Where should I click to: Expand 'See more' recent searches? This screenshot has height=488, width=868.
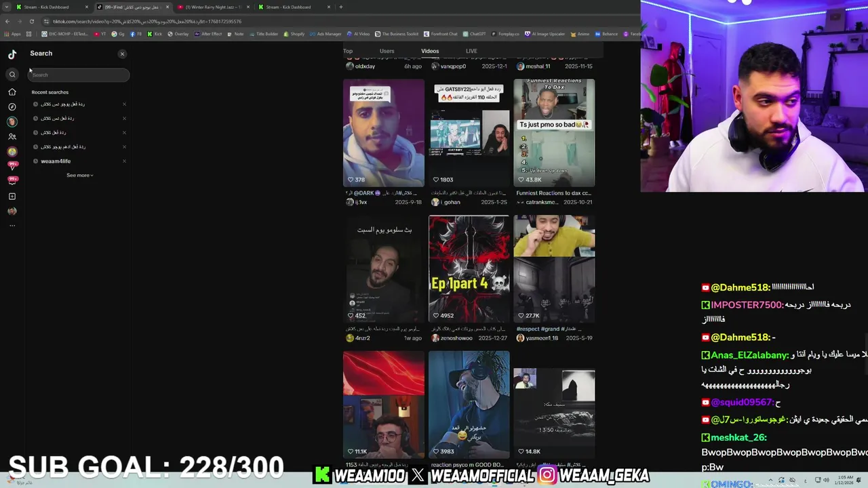[x=80, y=176]
